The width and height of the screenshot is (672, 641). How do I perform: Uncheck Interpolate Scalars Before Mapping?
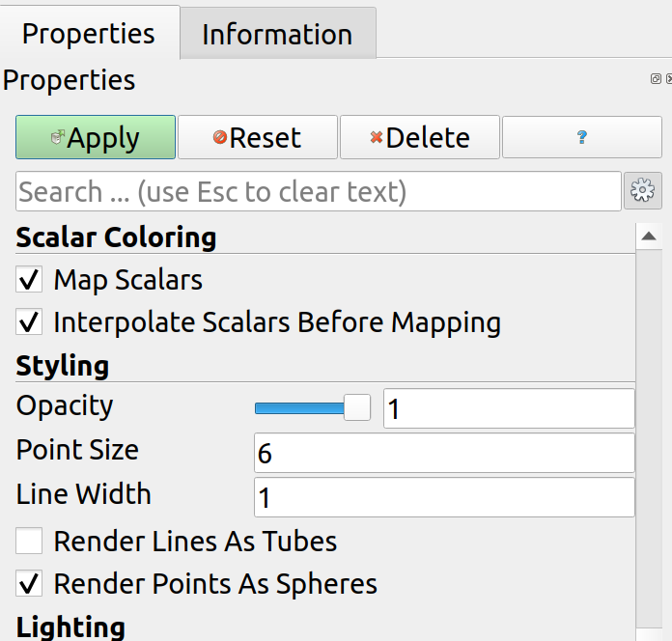click(30, 321)
